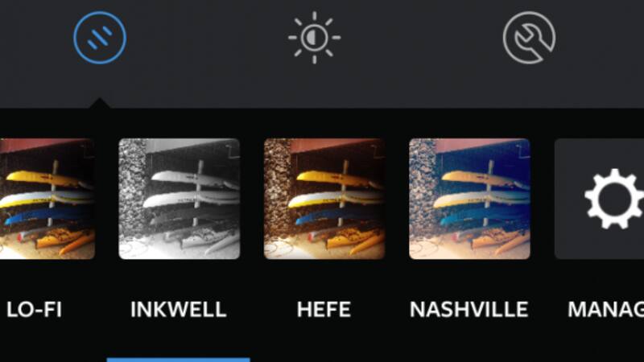Click the INKWELL filter label
Viewport: 644px width, 362px height.
tap(178, 310)
